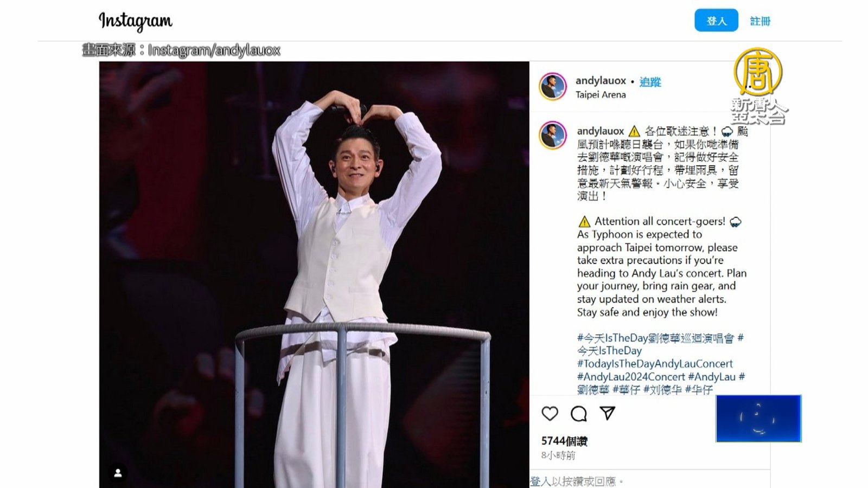Click 登入 link to like or comment
This screenshot has width=868, height=488.
click(x=541, y=481)
